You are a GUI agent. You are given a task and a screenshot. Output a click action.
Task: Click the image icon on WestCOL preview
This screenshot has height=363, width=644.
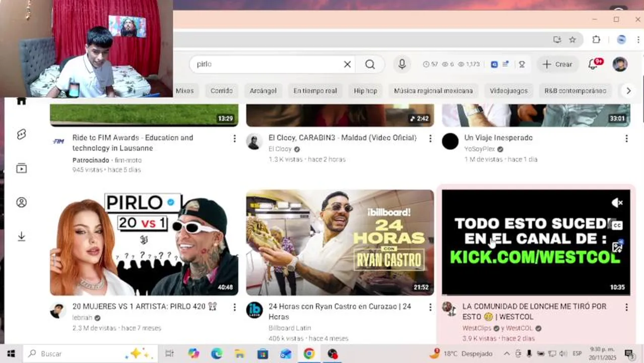pos(617,247)
